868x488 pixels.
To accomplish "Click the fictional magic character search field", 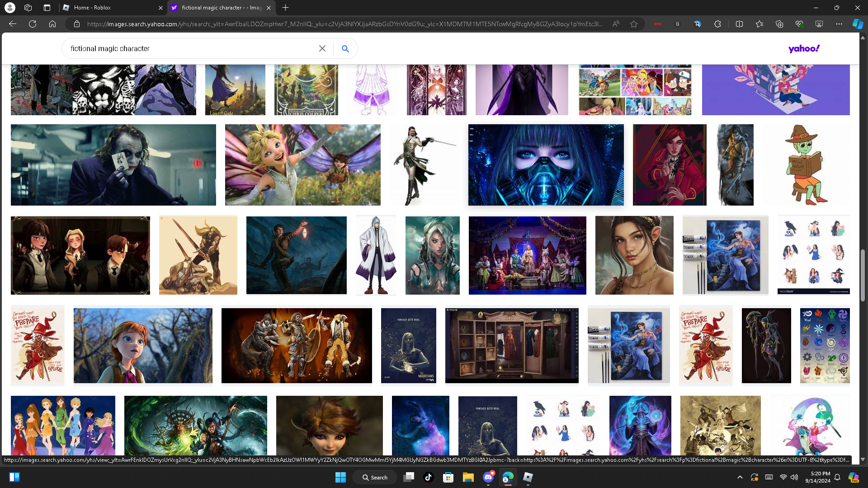I will tap(190, 48).
